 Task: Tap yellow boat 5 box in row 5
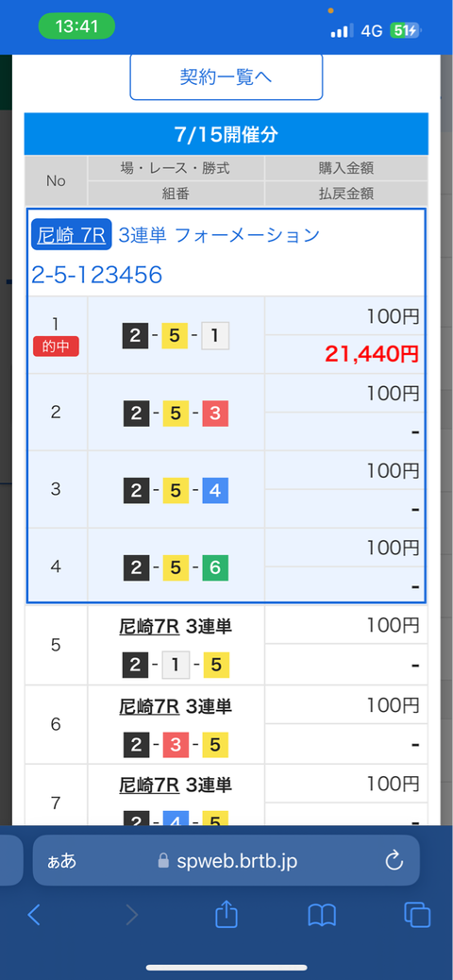pyautogui.click(x=215, y=666)
